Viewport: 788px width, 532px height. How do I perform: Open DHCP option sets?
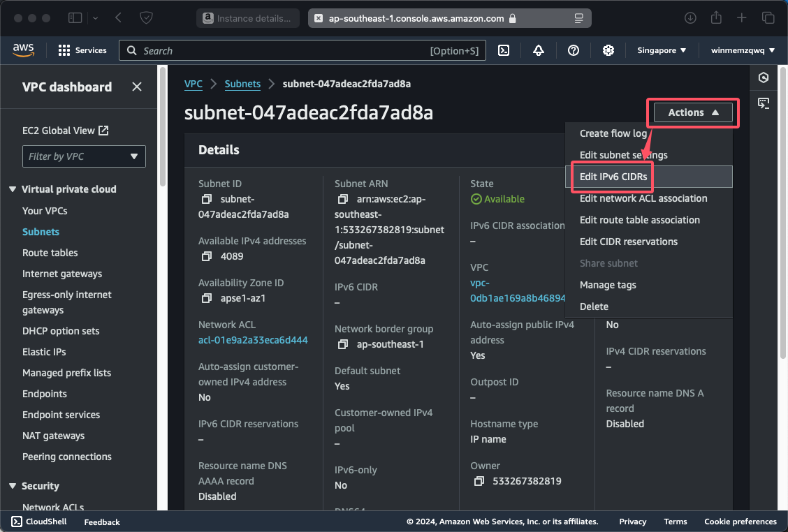point(61,331)
